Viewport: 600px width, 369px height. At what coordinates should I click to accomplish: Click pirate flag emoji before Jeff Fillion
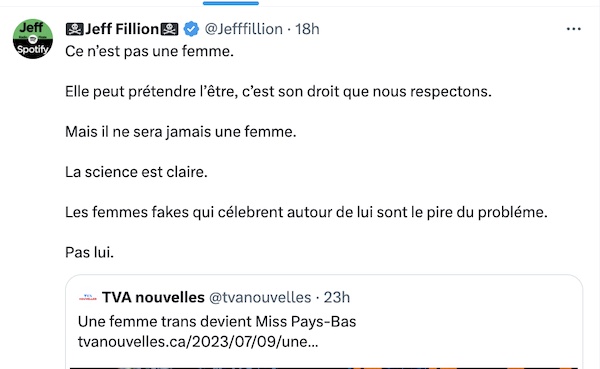[x=75, y=29]
